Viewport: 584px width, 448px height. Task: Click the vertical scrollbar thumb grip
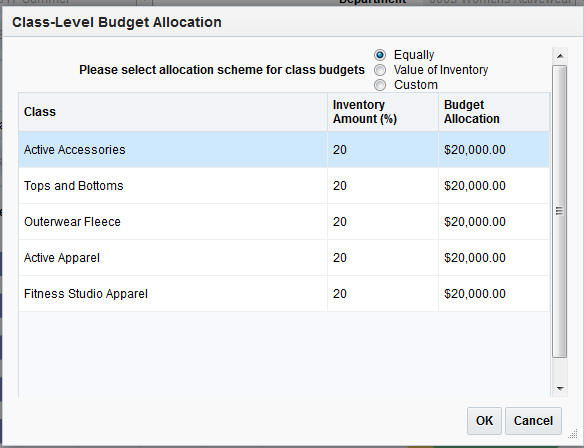(559, 211)
